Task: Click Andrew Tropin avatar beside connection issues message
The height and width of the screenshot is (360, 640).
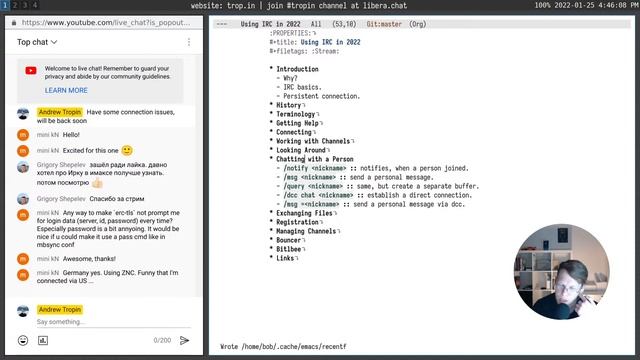Action: [x=23, y=113]
